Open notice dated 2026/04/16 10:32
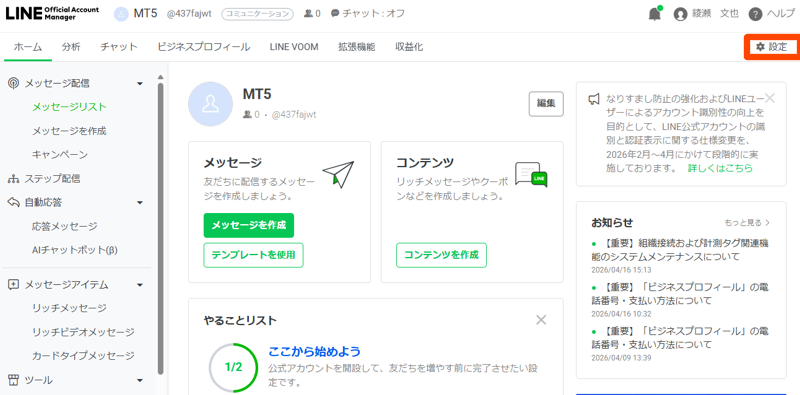800x395 pixels. pos(681,294)
